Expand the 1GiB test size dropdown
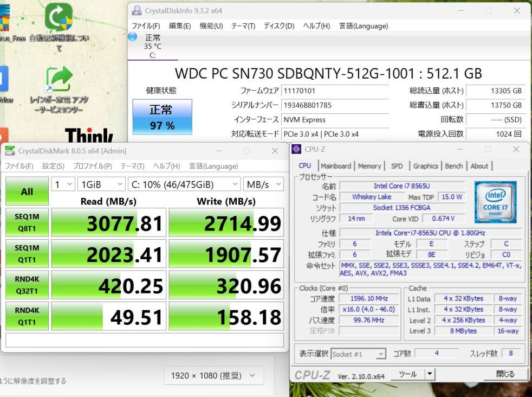 (101, 184)
